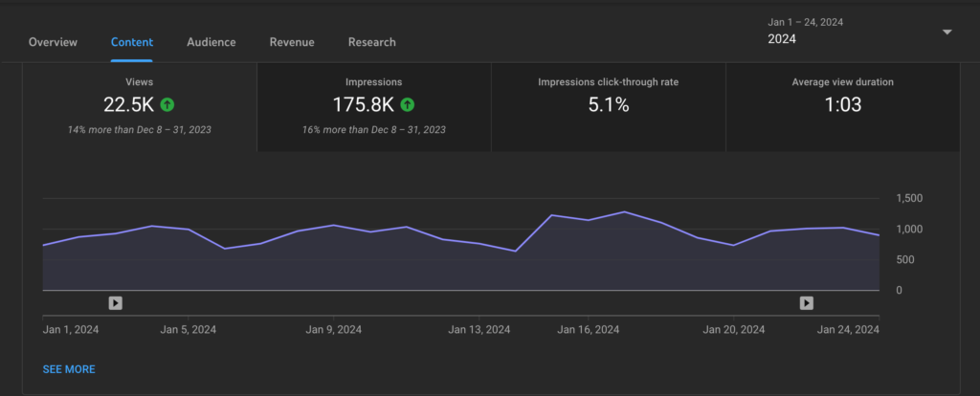
Task: Click video publish marker near Jan 22
Action: coord(807,303)
